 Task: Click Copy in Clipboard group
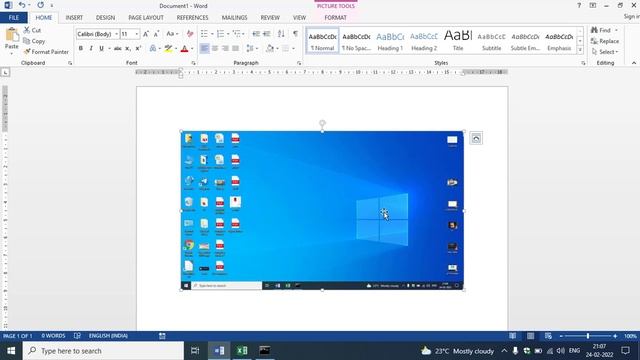tap(34, 41)
